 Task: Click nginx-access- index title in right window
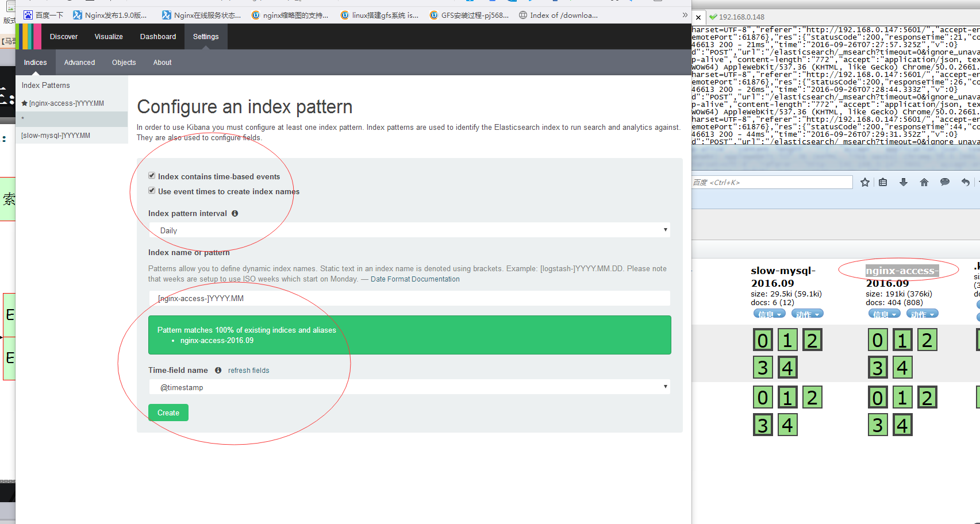[902, 271]
